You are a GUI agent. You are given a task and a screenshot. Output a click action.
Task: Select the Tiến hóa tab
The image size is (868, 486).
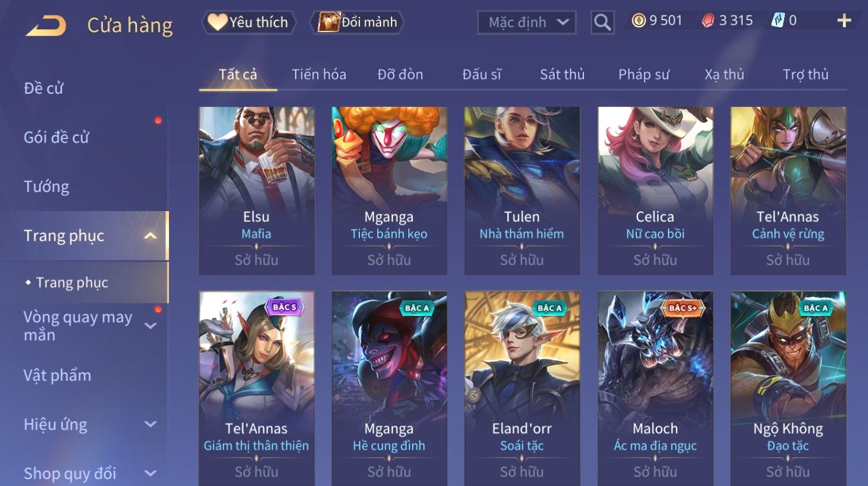click(x=318, y=74)
